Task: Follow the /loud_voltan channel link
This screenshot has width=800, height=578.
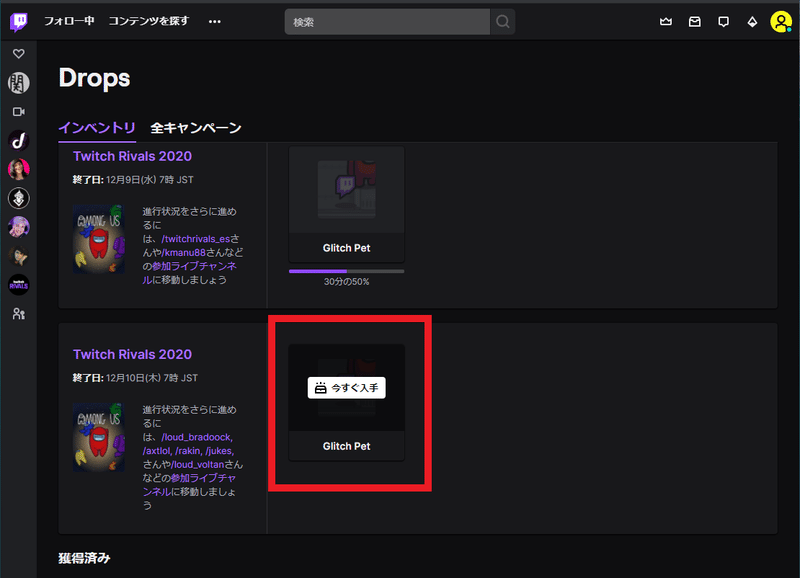Action: point(197,465)
